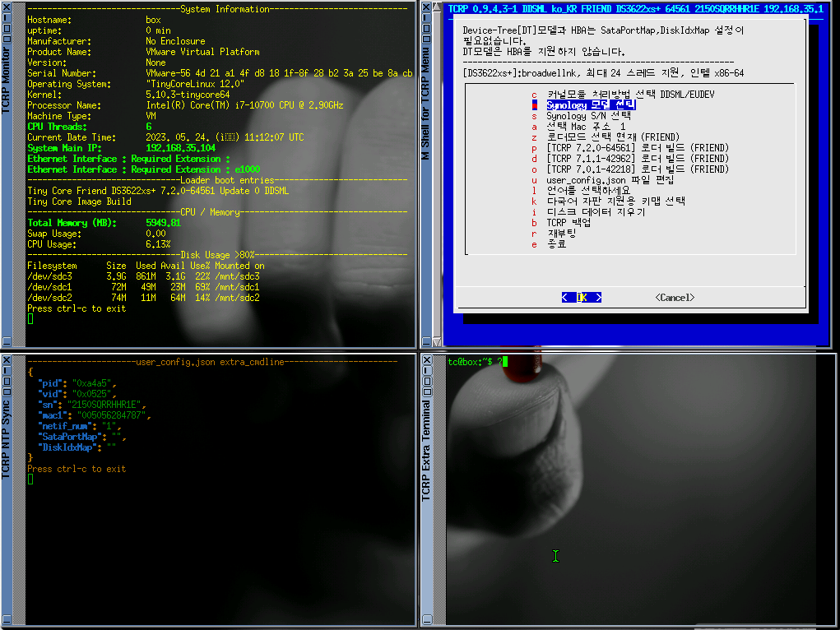This screenshot has height=630, width=840.
Task: Close the TCRP NTP Sync window
Action: click(7, 360)
